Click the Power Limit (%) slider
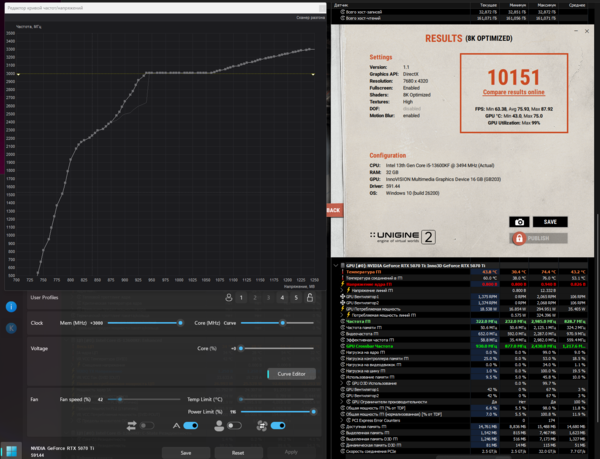The height and width of the screenshot is (459, 600). tap(277, 412)
